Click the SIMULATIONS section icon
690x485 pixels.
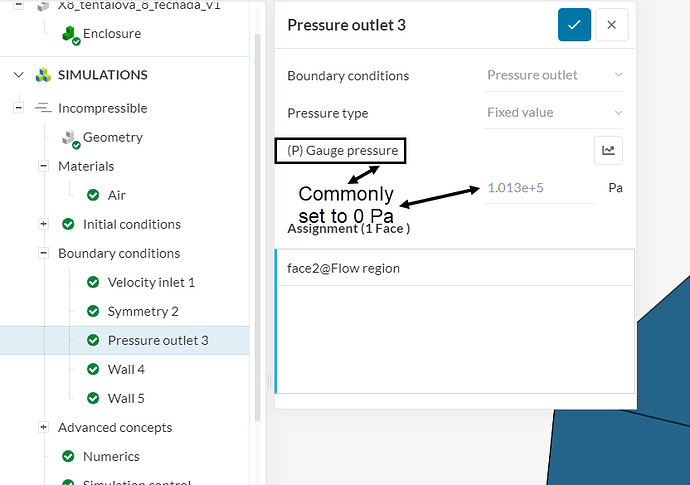click(44, 75)
